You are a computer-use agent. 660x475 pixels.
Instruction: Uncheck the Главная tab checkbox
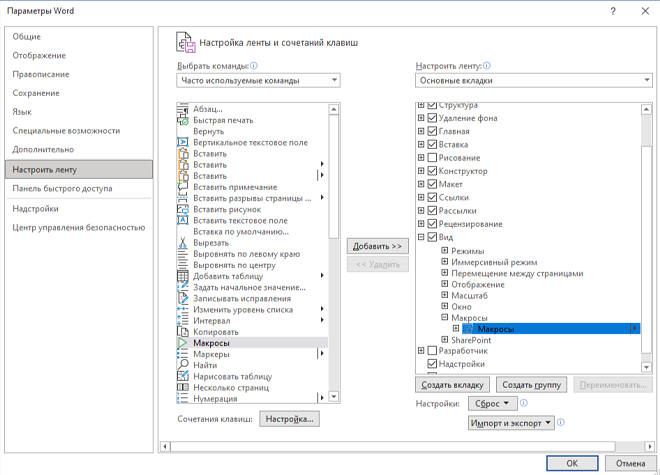tap(432, 131)
